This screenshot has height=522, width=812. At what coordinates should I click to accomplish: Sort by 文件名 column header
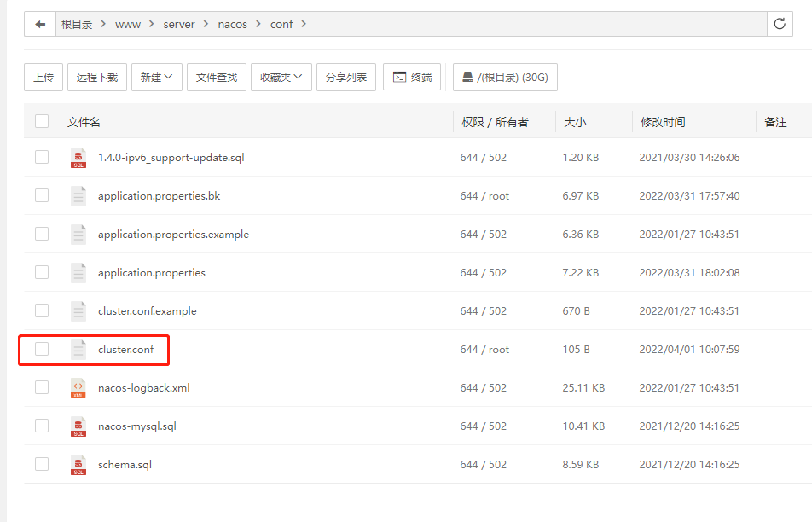point(84,122)
